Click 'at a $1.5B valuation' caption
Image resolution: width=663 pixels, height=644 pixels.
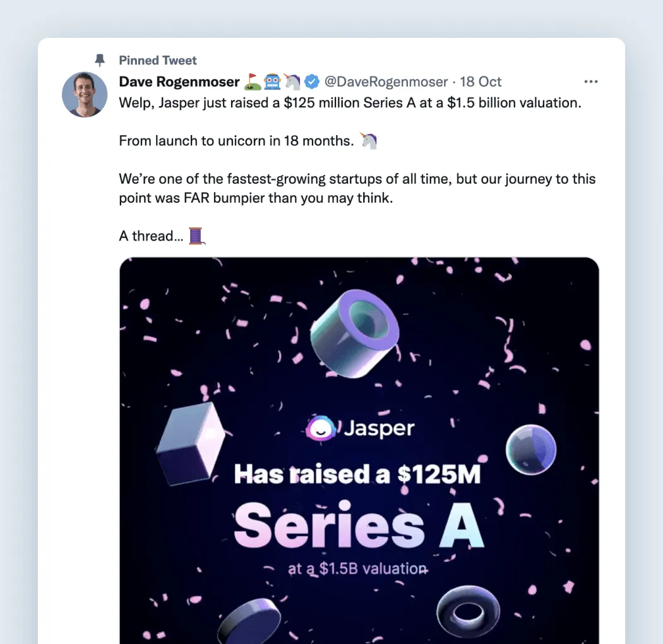pyautogui.click(x=357, y=568)
